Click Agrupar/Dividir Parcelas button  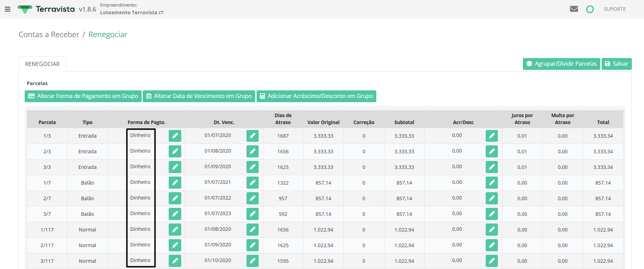561,64
